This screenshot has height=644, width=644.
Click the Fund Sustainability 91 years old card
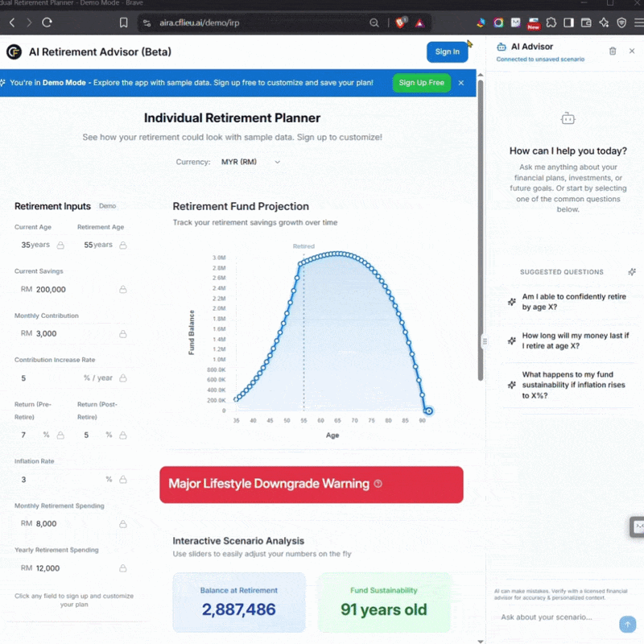[384, 602]
